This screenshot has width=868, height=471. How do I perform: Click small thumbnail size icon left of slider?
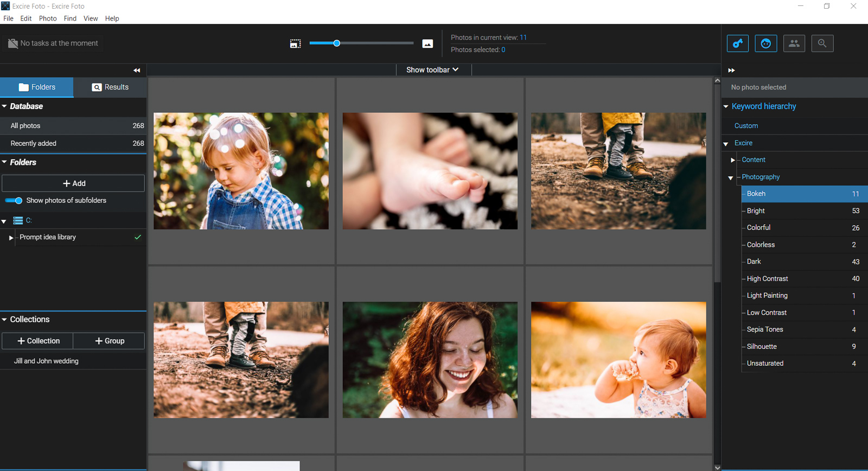pyautogui.click(x=295, y=43)
